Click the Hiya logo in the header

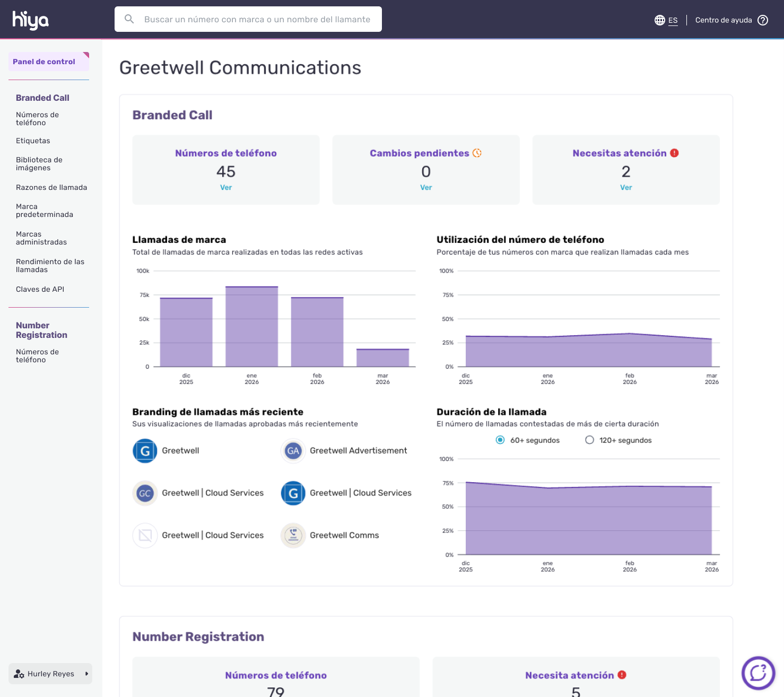[x=30, y=20]
